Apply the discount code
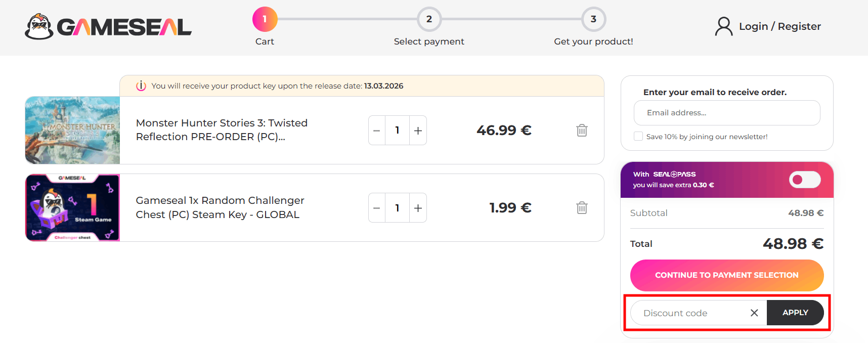This screenshot has width=868, height=343. pyautogui.click(x=795, y=313)
